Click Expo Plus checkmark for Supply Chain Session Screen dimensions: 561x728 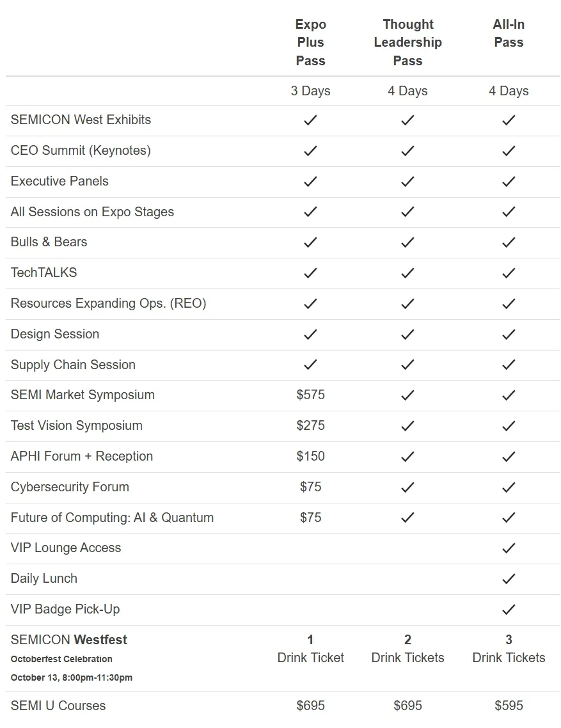click(310, 365)
